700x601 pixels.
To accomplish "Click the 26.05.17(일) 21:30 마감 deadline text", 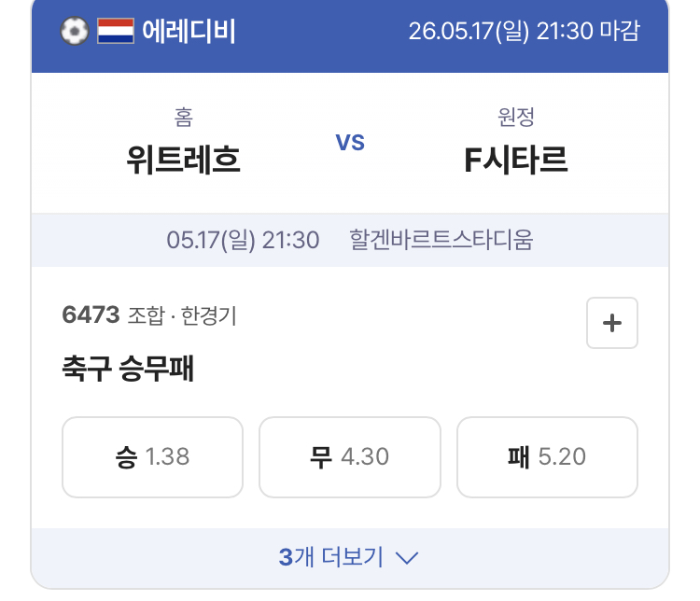I will 525,31.
